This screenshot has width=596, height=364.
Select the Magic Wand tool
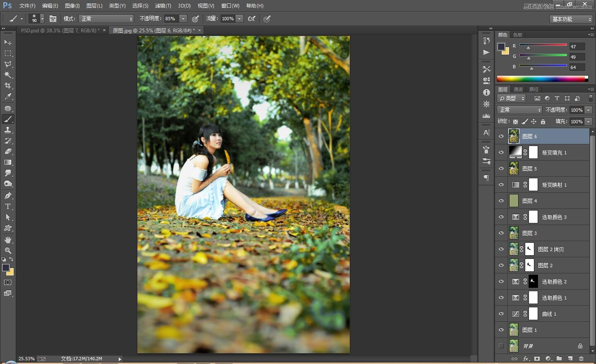8,75
